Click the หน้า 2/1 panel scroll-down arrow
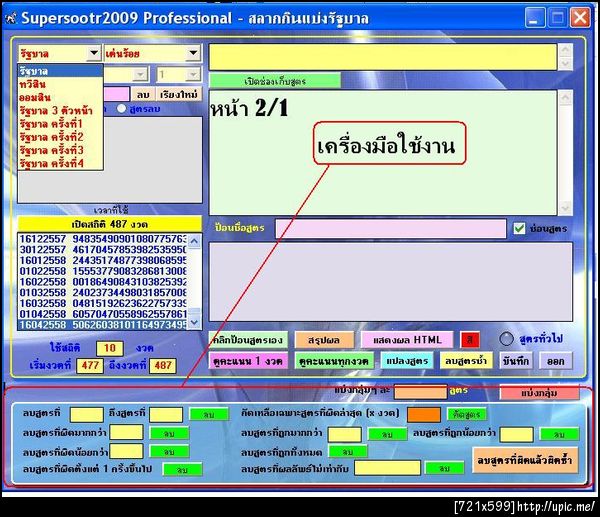 565,208
